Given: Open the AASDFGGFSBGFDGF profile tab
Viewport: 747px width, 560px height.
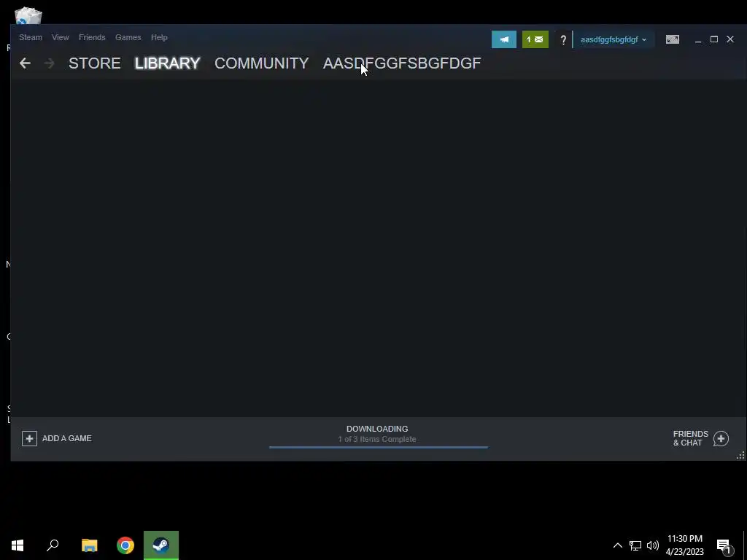Looking at the screenshot, I should [402, 63].
